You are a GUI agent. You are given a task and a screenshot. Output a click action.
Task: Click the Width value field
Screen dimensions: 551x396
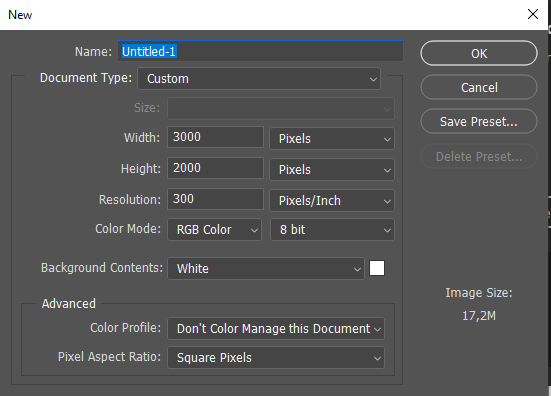pos(215,137)
